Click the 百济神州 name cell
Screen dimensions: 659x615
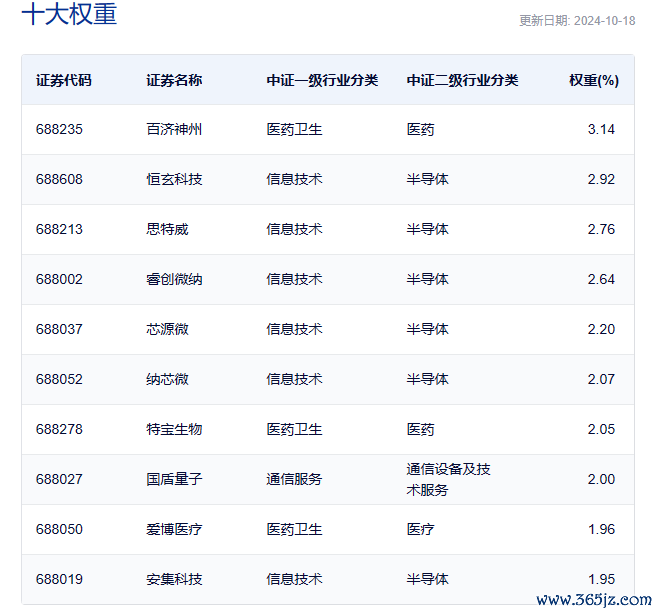[174, 129]
